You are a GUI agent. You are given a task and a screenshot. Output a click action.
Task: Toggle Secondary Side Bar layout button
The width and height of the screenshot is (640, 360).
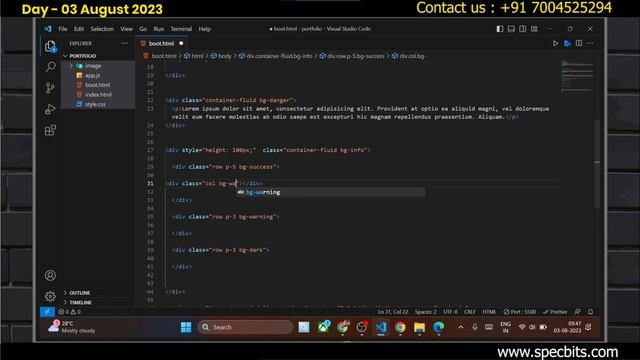[522, 29]
